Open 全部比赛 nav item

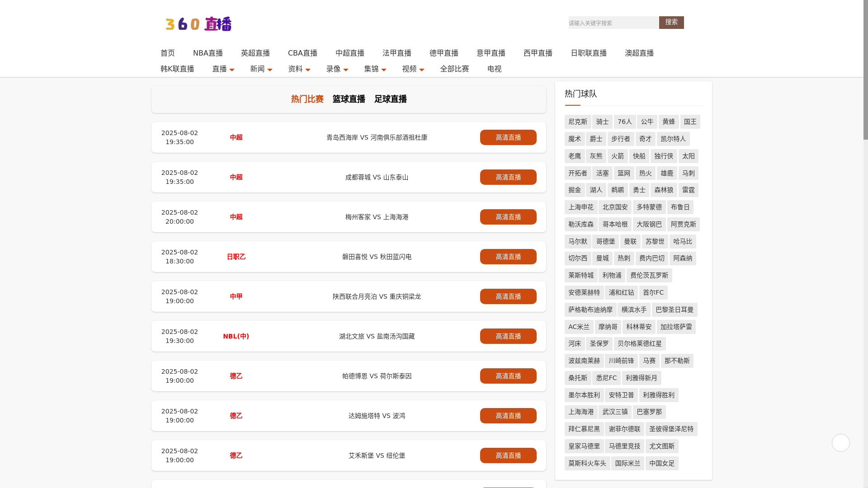(x=454, y=69)
